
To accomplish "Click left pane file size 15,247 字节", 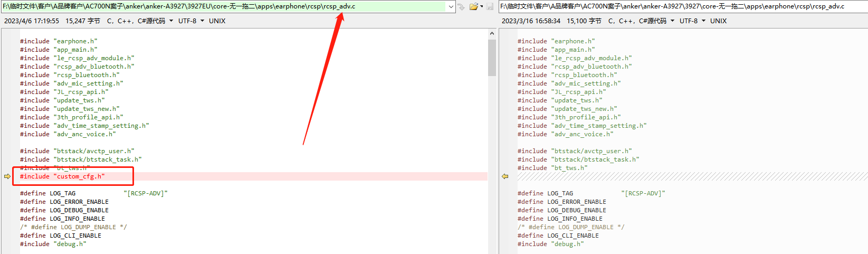I will [x=83, y=21].
